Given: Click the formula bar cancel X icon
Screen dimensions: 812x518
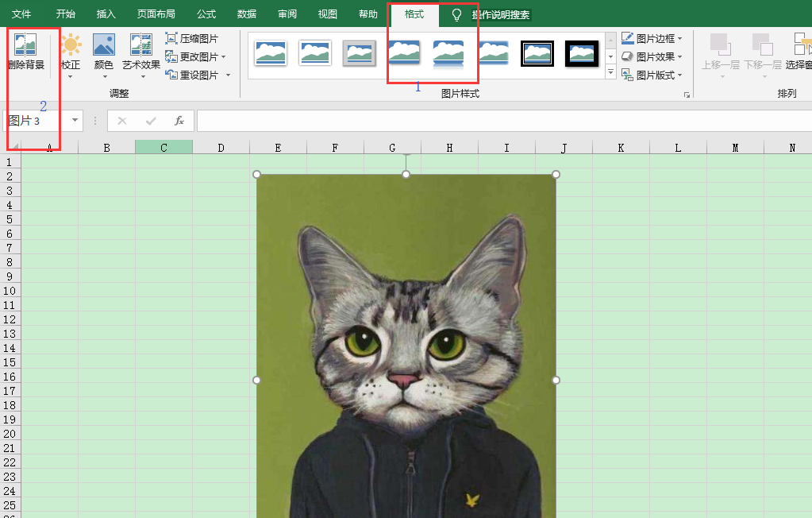Looking at the screenshot, I should [x=122, y=121].
